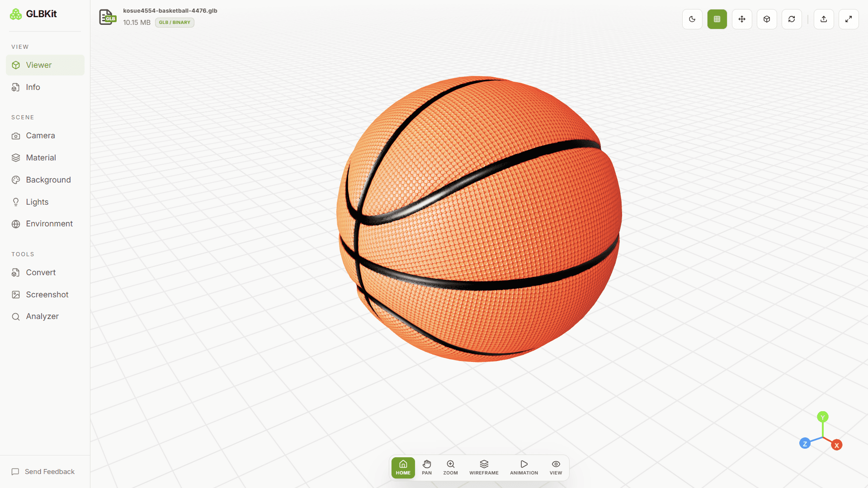868x488 pixels.
Task: Open the Info section in sidebar
Action: pyautogui.click(x=45, y=87)
